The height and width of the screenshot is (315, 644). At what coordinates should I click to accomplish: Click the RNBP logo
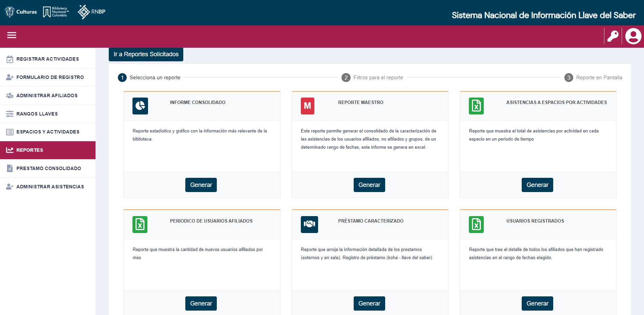(91, 12)
